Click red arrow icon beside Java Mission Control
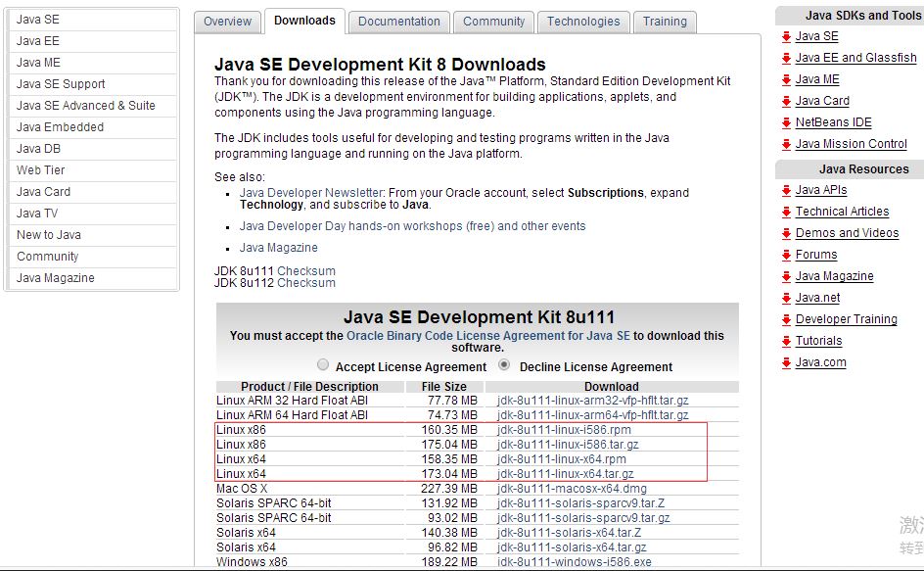Screen dimensions: 924x571 pos(786,145)
